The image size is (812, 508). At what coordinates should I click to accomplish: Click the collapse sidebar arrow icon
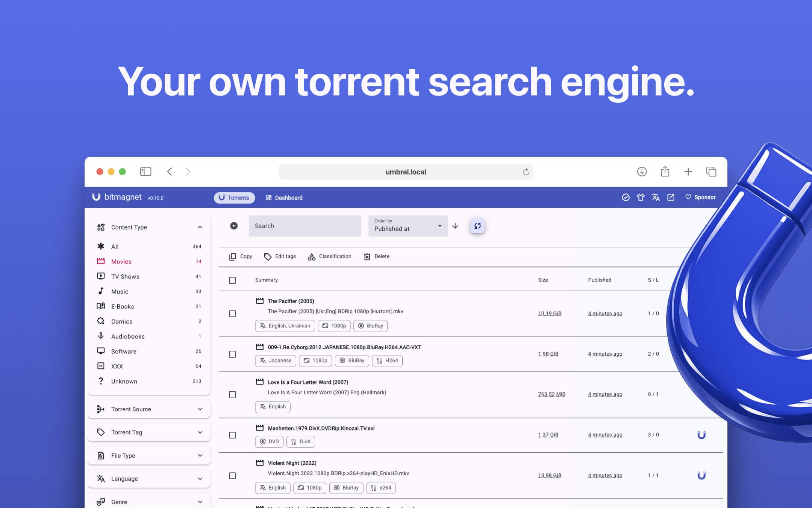point(234,226)
